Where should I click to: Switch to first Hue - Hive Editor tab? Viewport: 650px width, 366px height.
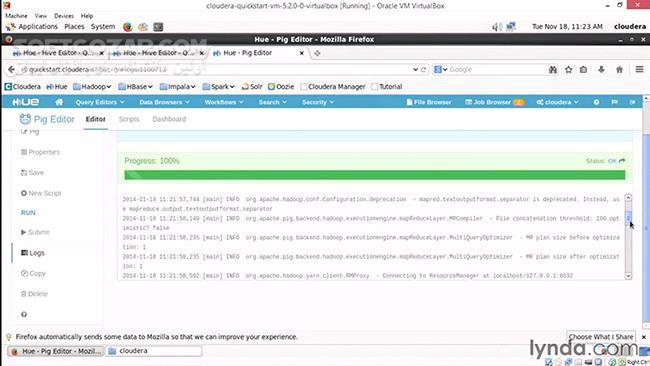(x=58, y=53)
